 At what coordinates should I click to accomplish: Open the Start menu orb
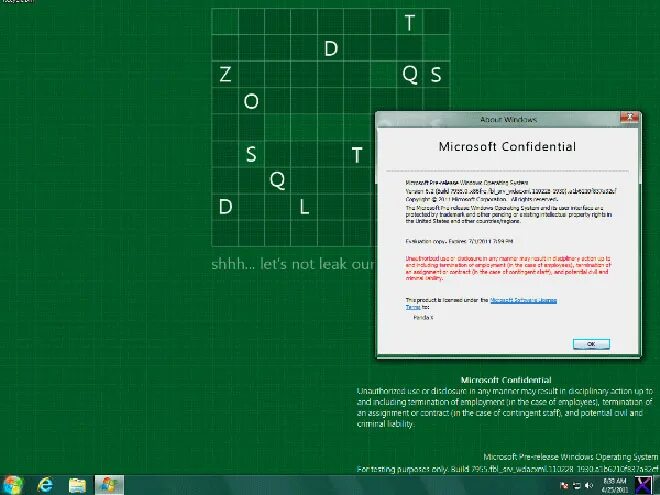pyautogui.click(x=13, y=485)
